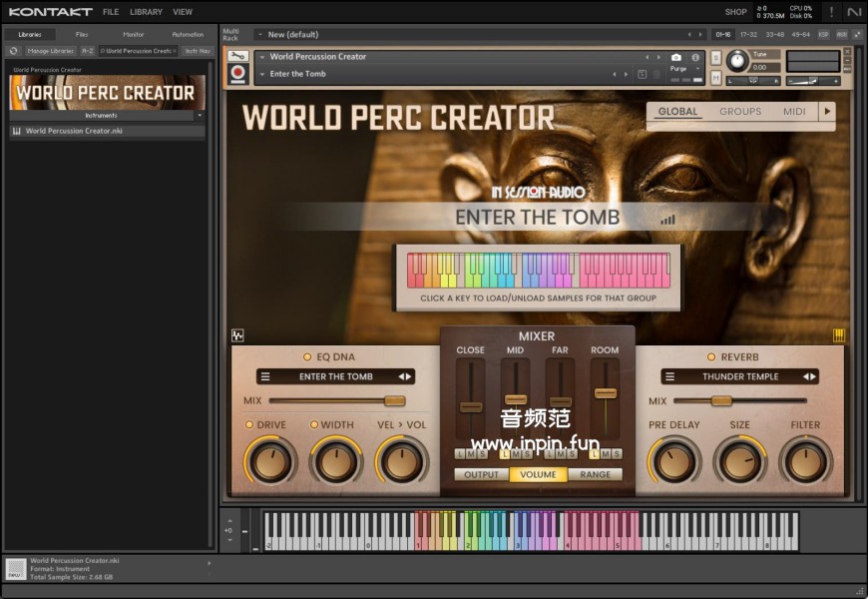The width and height of the screenshot is (868, 599).
Task: Switch to the Files tab
Action: pos(82,34)
